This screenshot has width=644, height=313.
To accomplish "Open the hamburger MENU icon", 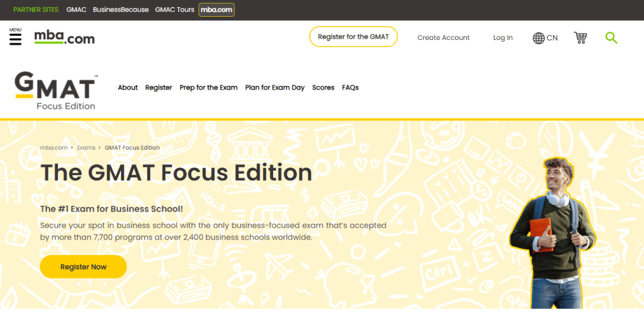I will (15, 37).
